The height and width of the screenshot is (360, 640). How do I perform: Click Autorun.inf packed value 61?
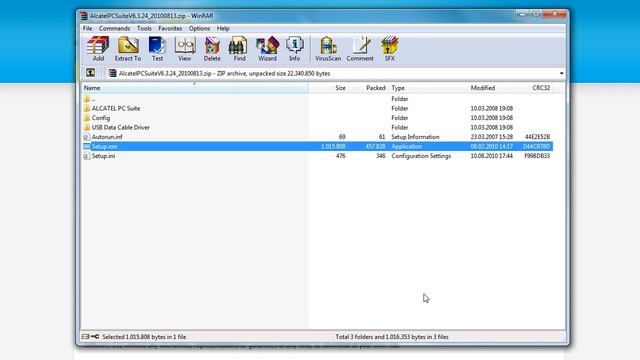coord(382,137)
